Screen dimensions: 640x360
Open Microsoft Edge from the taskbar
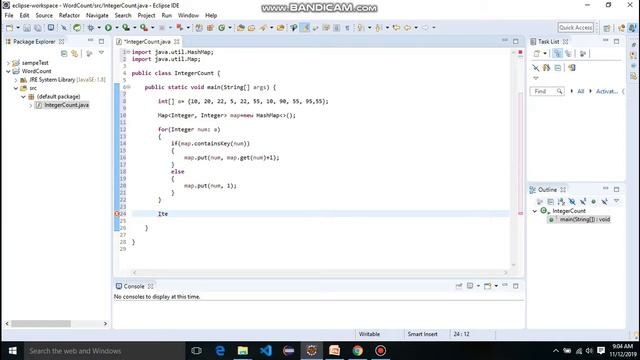[x=220, y=351]
